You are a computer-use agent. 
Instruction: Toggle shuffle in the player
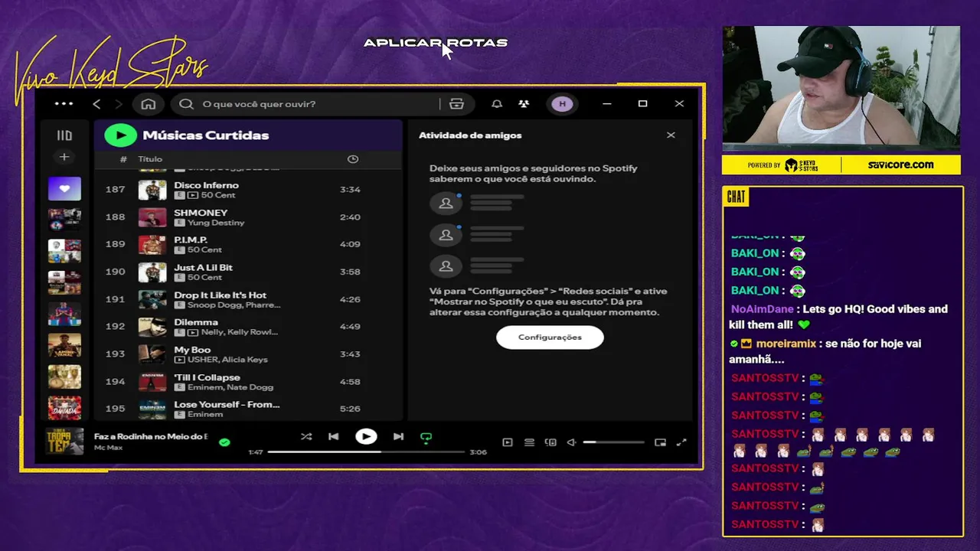coord(306,437)
